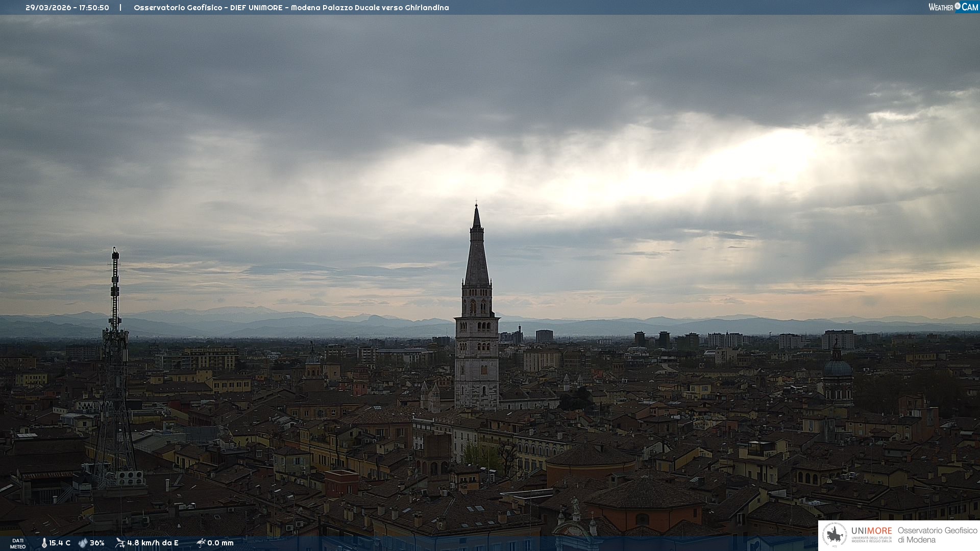The width and height of the screenshot is (980, 551).
Task: Click the 4.8 km/h da E wind reading
Action: tap(153, 543)
